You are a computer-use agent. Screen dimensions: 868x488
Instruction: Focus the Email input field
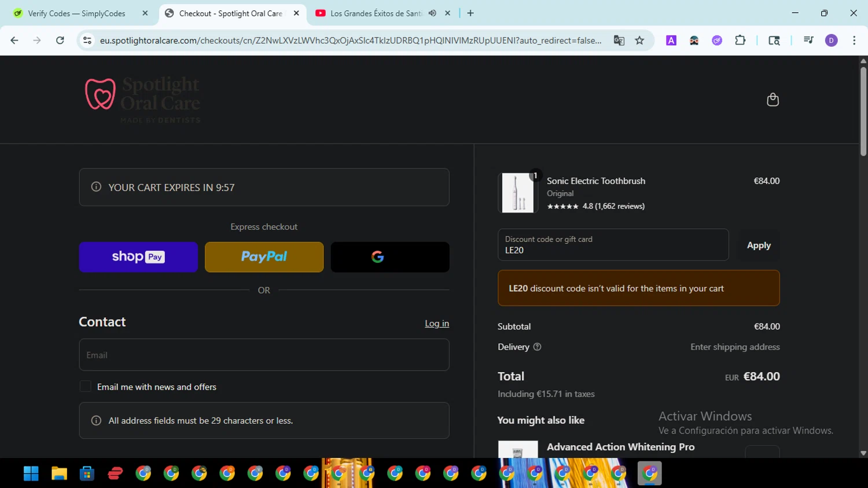click(x=264, y=355)
